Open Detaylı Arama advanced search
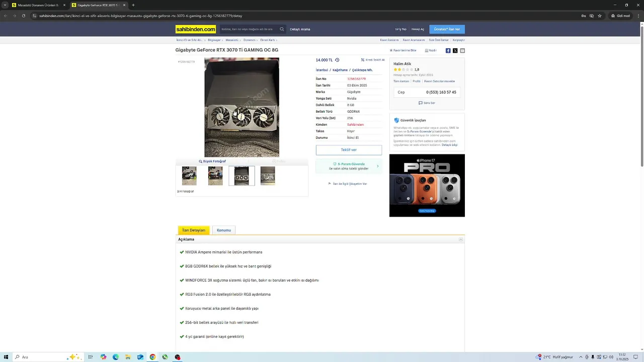Image resolution: width=644 pixels, height=362 pixels. coord(300,29)
